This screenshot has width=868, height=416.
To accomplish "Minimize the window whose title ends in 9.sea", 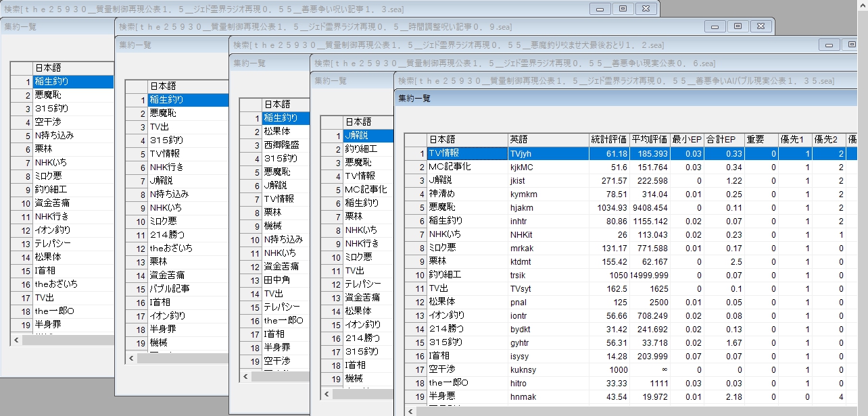I will (715, 26).
